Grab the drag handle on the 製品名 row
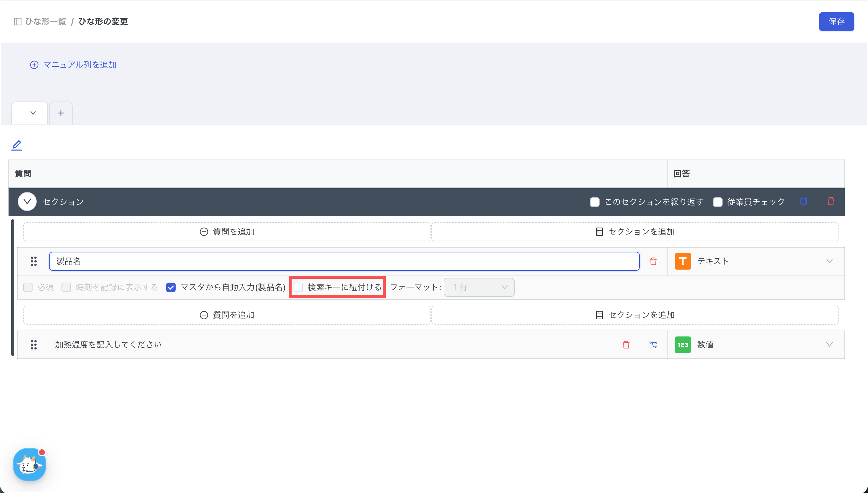Image resolution: width=868 pixels, height=493 pixels. tap(33, 261)
